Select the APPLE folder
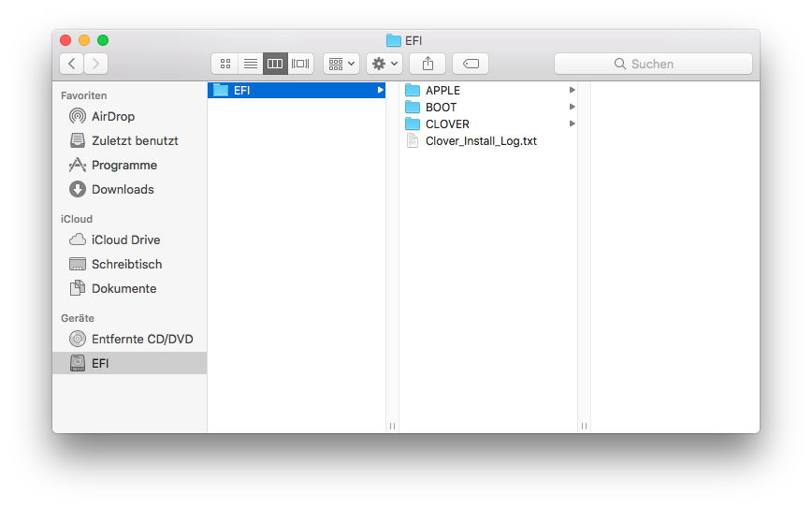812x508 pixels. click(490, 90)
